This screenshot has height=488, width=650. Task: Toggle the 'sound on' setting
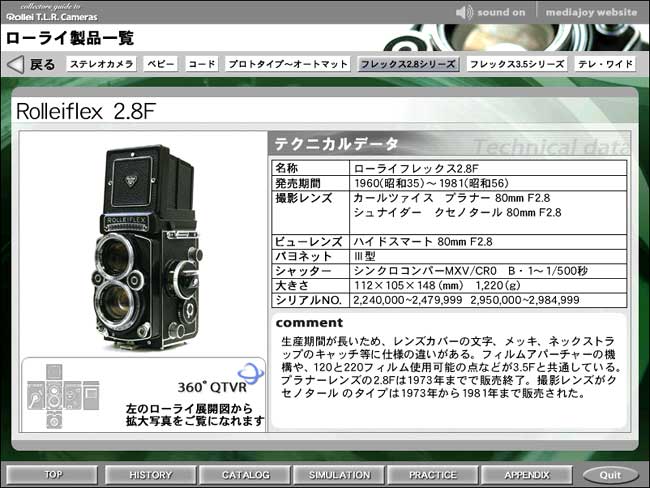coord(501,12)
